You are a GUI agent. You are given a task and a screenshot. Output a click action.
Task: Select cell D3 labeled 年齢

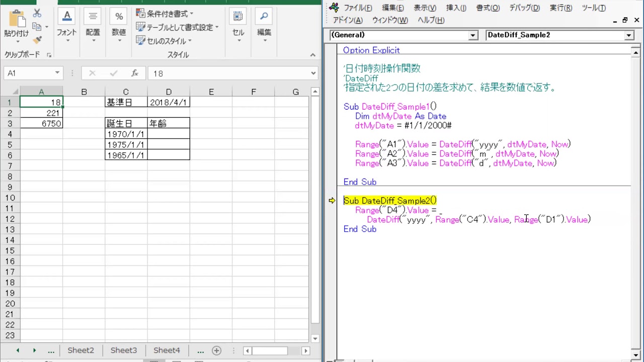(169, 124)
